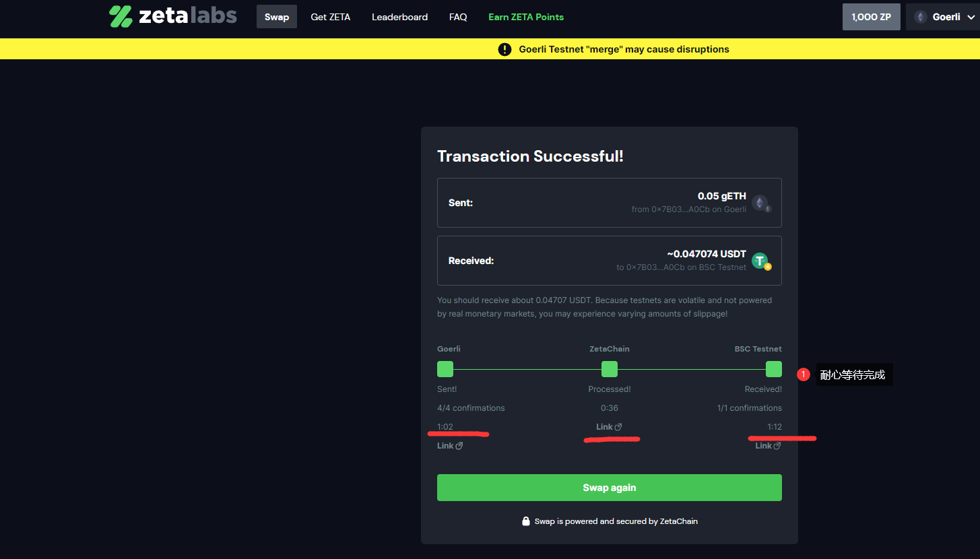Open the BSC Testnet transaction Link
Image resolution: width=980 pixels, height=559 pixels.
tap(767, 446)
